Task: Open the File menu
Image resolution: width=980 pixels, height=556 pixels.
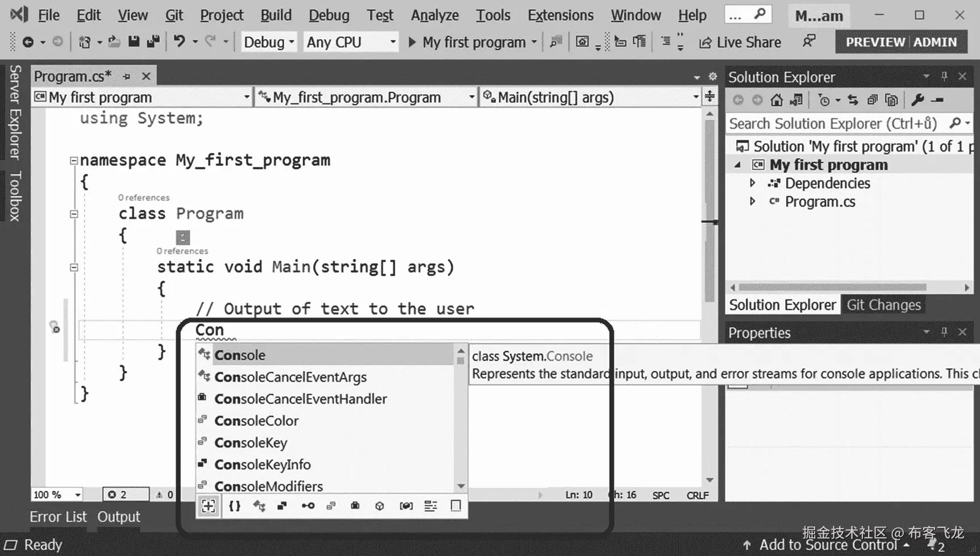Action: pyautogui.click(x=49, y=15)
